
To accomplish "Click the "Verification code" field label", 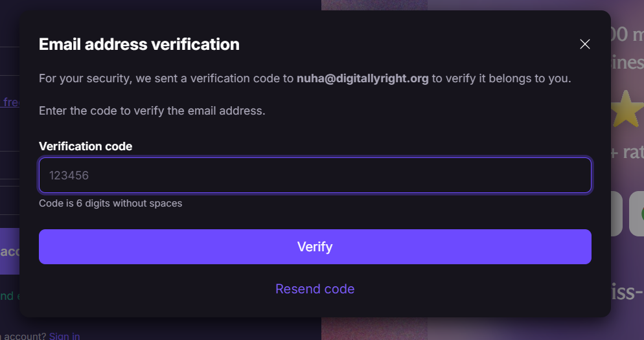I will [86, 146].
